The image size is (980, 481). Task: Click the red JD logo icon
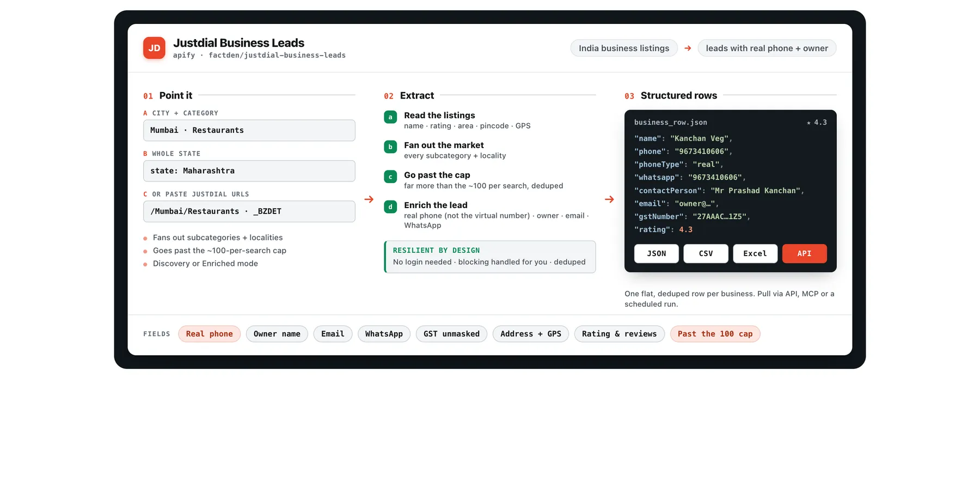(x=154, y=48)
